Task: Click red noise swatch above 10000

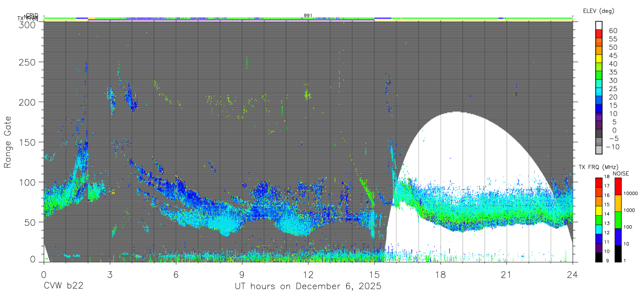Action: point(618,186)
